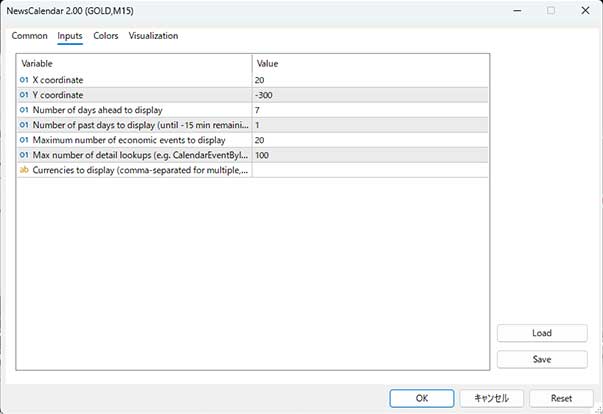The width and height of the screenshot is (603, 414).
Task: Go to the Visualization tab
Action: point(153,36)
